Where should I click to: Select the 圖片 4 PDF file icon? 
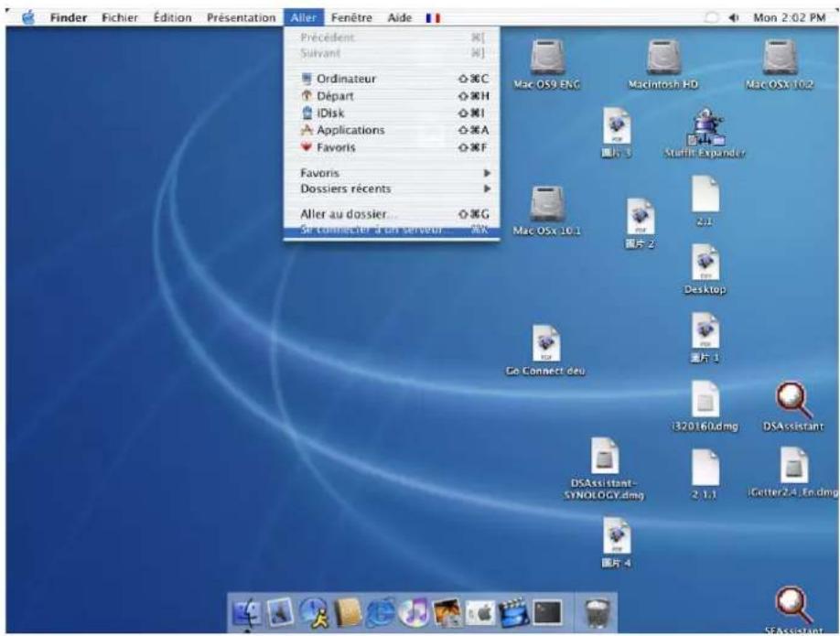(617, 535)
